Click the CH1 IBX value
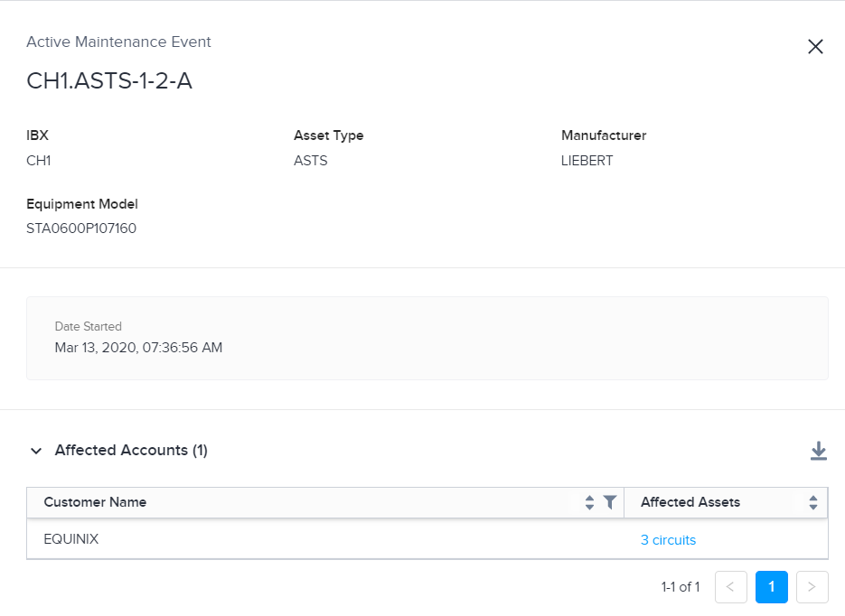 click(x=38, y=161)
